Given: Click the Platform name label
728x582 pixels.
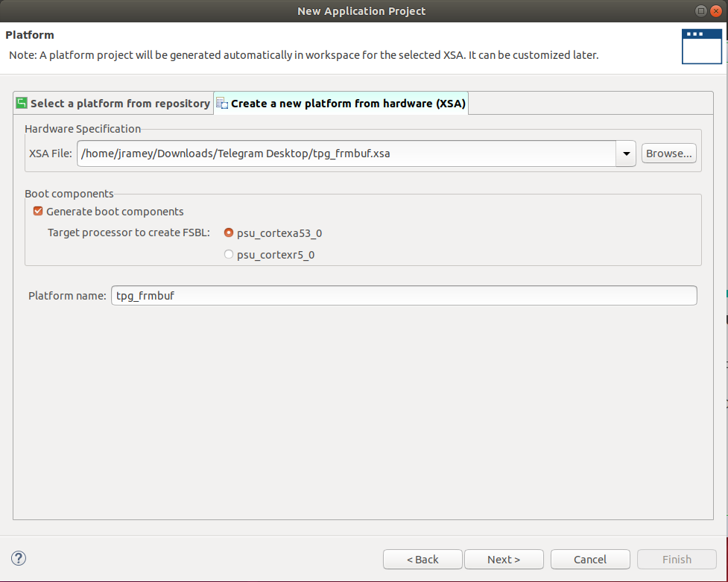Looking at the screenshot, I should (67, 296).
